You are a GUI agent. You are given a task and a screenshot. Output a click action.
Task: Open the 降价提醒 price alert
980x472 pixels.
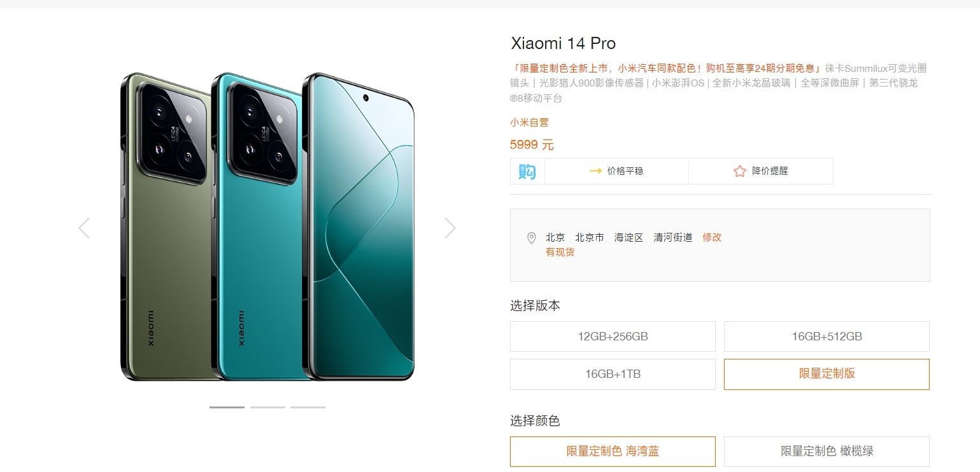pyautogui.click(x=770, y=171)
